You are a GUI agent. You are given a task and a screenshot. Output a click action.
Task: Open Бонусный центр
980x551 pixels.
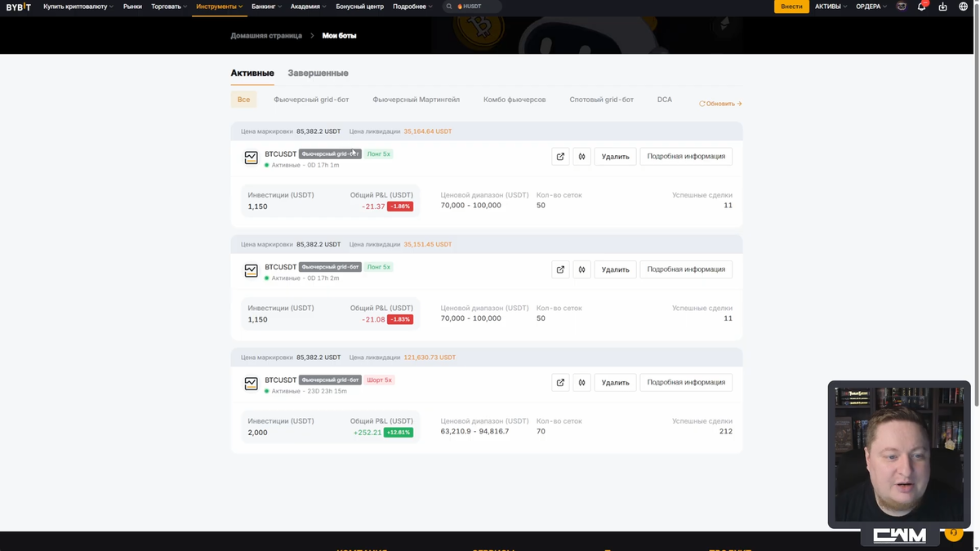click(359, 7)
